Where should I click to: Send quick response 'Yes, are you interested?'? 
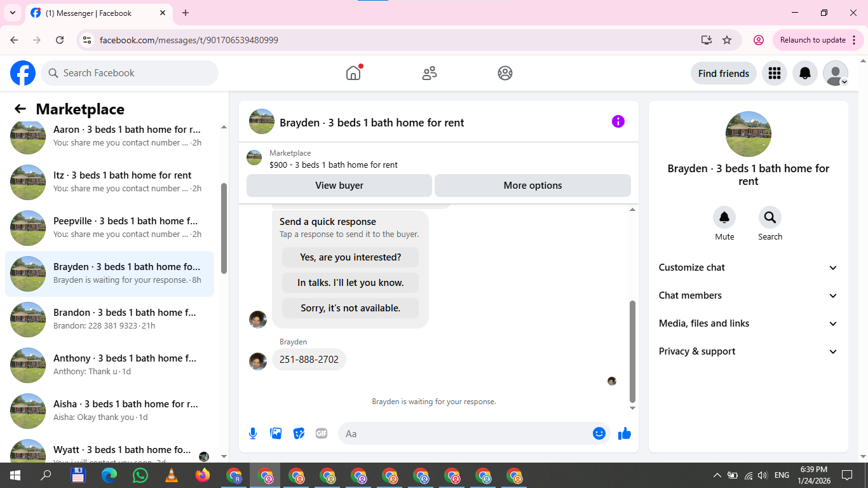click(351, 257)
